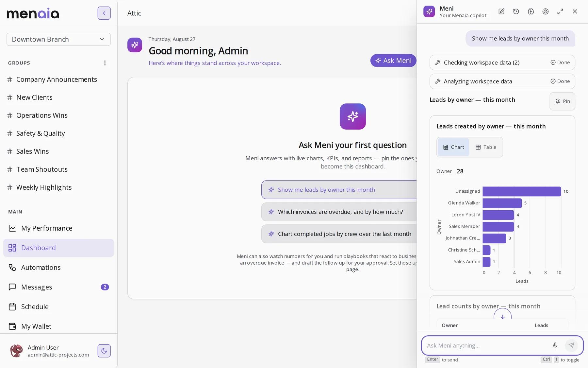Expand the Analyzing workspace data step
The image size is (588, 368).
pos(502,81)
